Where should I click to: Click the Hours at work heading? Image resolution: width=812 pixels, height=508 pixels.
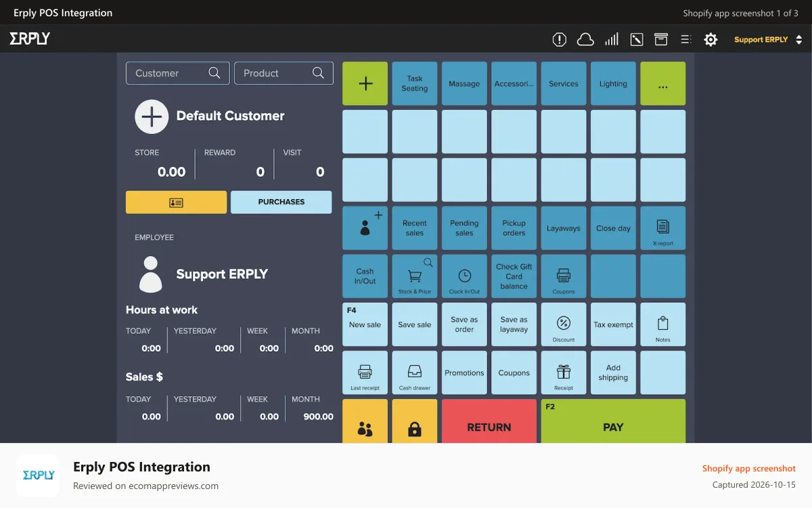pyautogui.click(x=162, y=310)
